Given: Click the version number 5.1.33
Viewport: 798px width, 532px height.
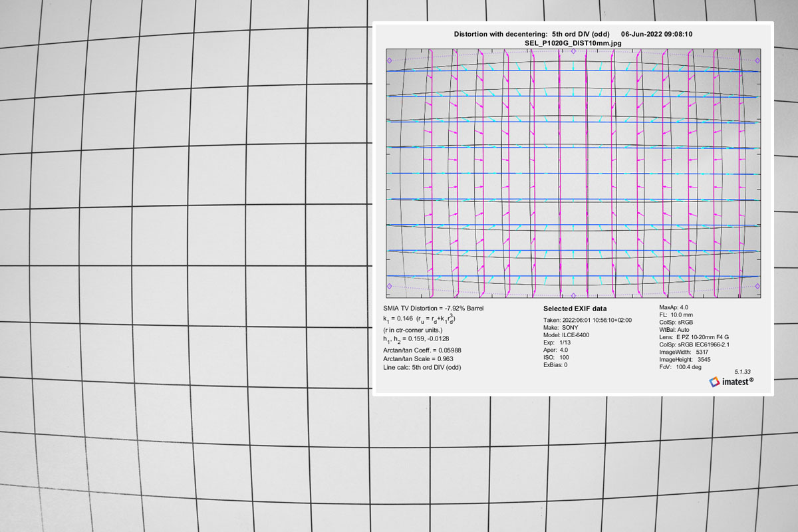Looking at the screenshot, I should tap(743, 371).
